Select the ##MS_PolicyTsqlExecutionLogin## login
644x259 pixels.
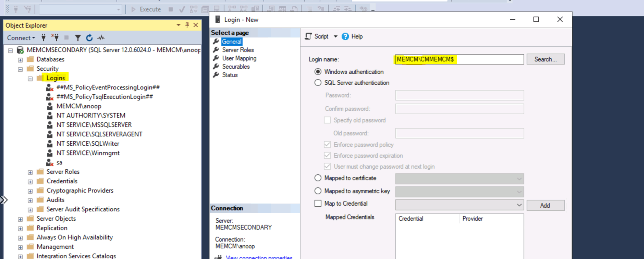[x=104, y=97]
